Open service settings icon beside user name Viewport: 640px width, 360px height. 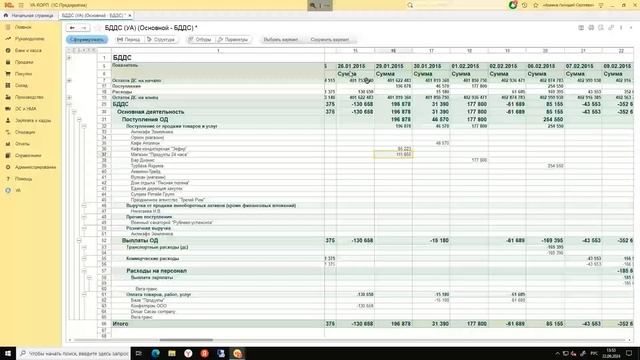pyautogui.click(x=601, y=5)
